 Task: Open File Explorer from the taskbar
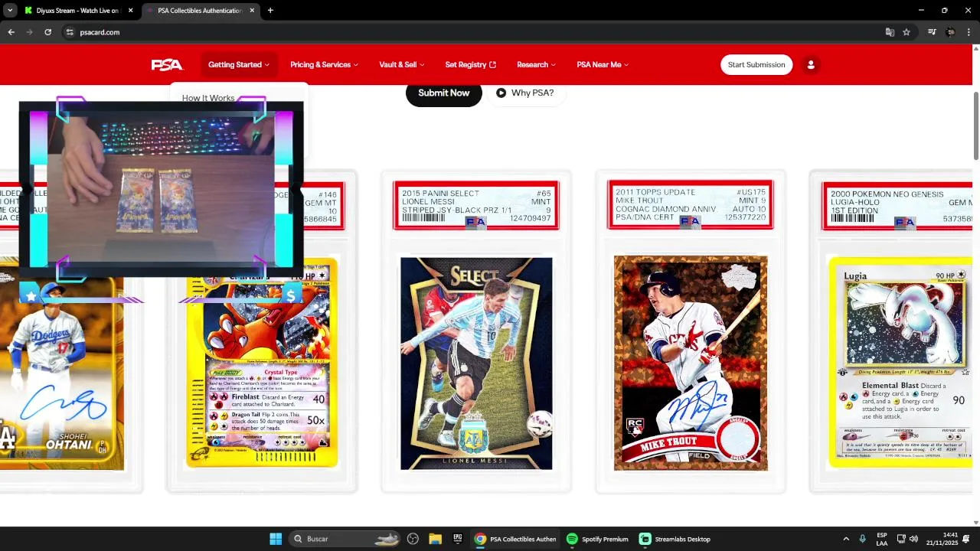tap(436, 539)
